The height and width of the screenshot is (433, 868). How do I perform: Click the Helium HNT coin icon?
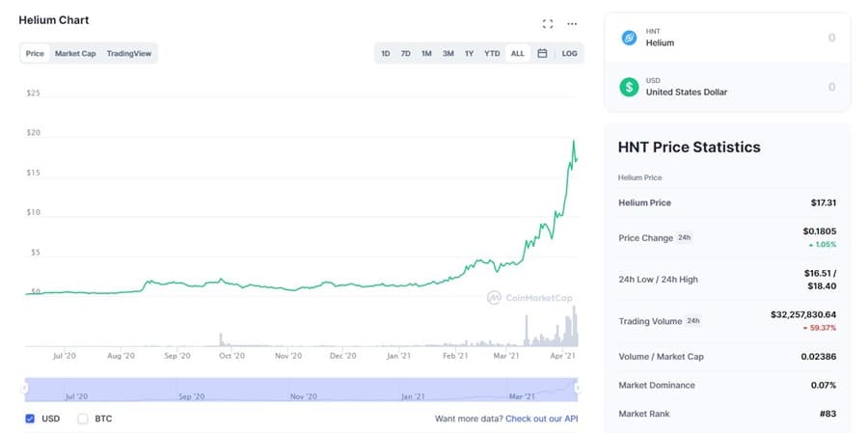pos(630,38)
